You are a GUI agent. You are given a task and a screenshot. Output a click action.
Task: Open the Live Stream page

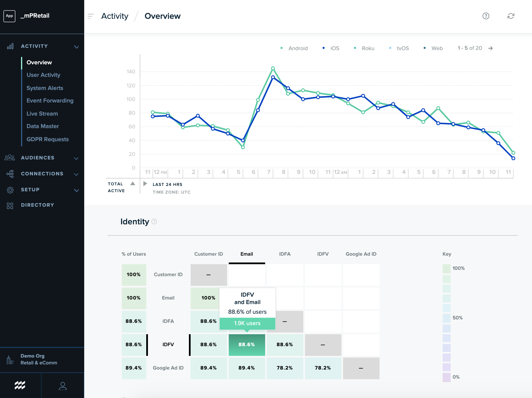(42, 114)
